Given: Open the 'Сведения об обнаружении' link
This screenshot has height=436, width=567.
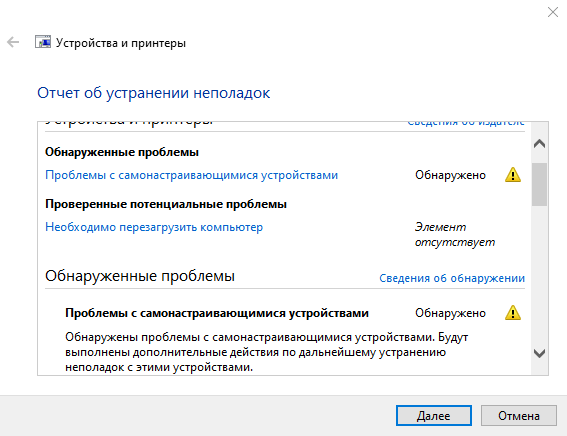Looking at the screenshot, I should coord(452,278).
